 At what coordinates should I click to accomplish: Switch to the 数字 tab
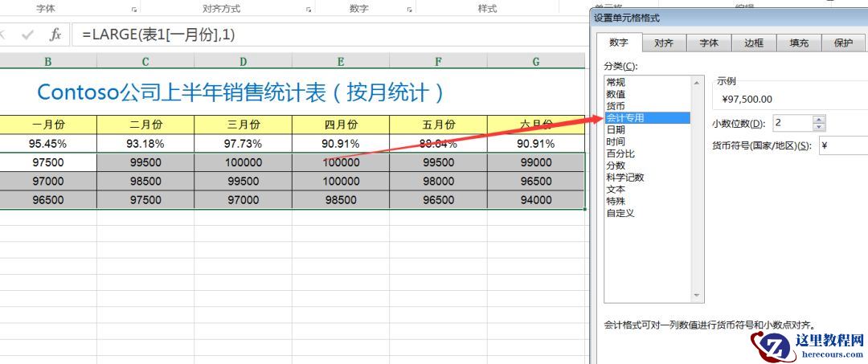pos(619,43)
